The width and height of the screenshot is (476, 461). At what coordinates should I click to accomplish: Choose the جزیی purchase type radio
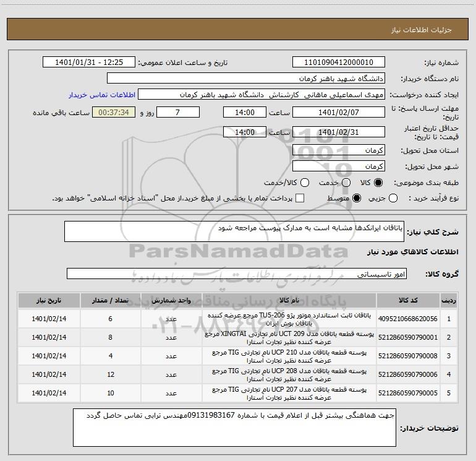click(x=393, y=199)
